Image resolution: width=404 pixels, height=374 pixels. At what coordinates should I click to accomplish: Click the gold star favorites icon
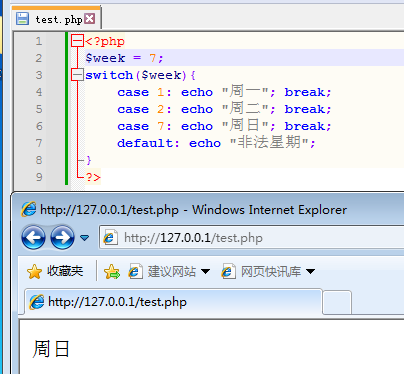pyautogui.click(x=34, y=272)
